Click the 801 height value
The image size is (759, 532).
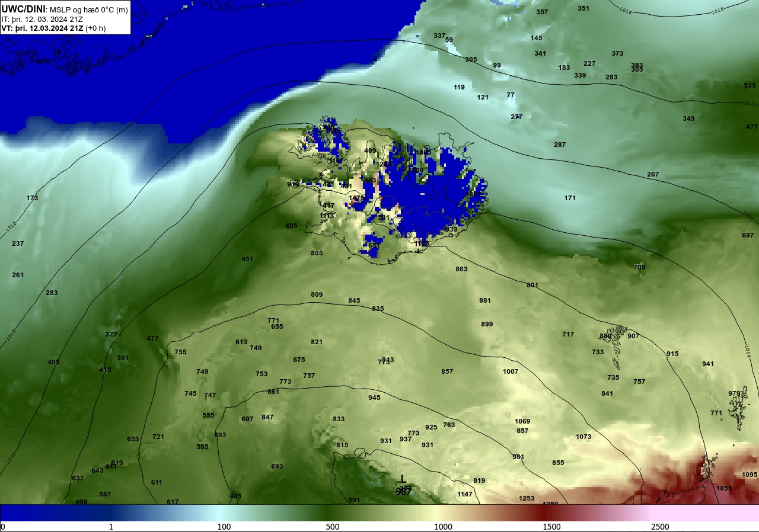(532, 285)
